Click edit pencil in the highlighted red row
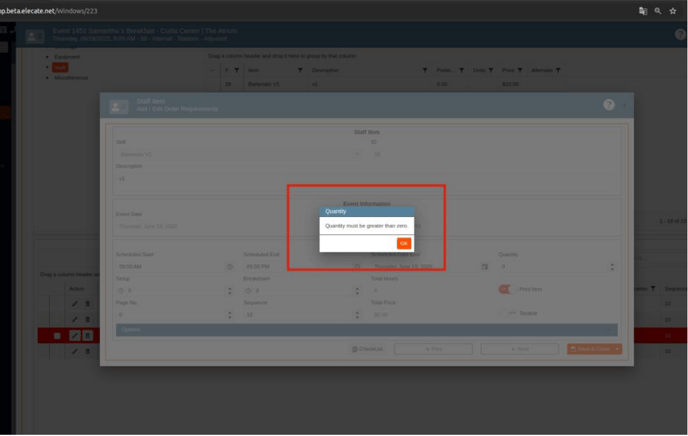 point(74,335)
